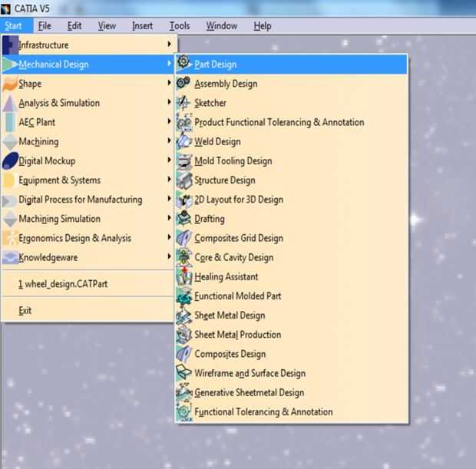
Task: Click the 2D Layout for 3D Design icon
Action: (183, 200)
